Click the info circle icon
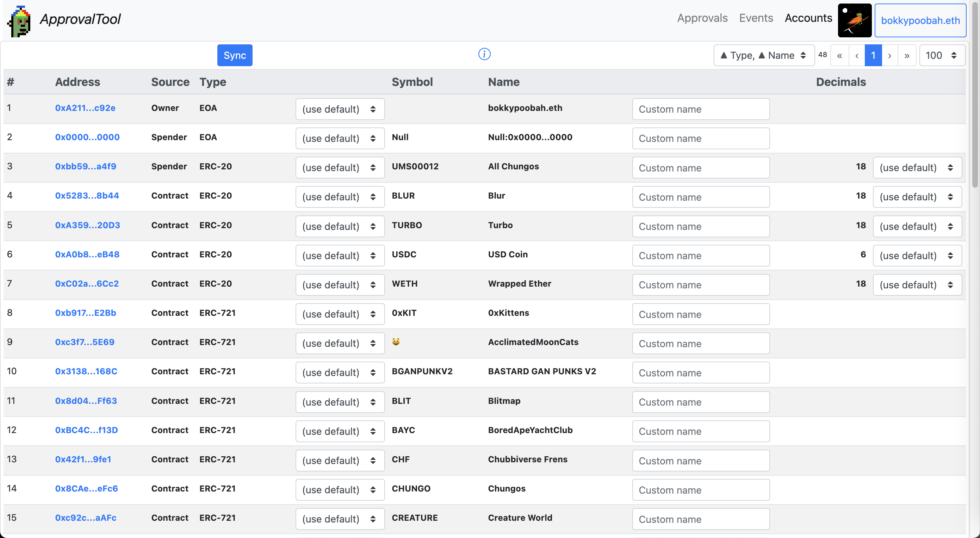 pyautogui.click(x=484, y=54)
